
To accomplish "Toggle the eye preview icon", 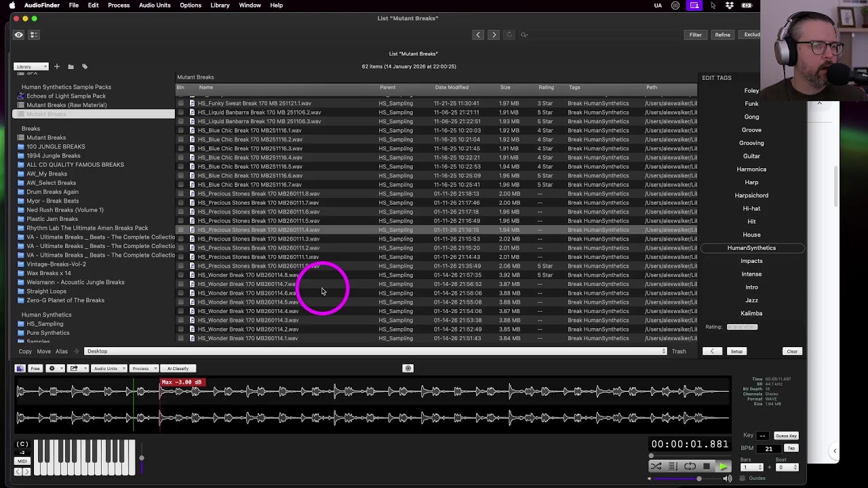I will (x=19, y=35).
